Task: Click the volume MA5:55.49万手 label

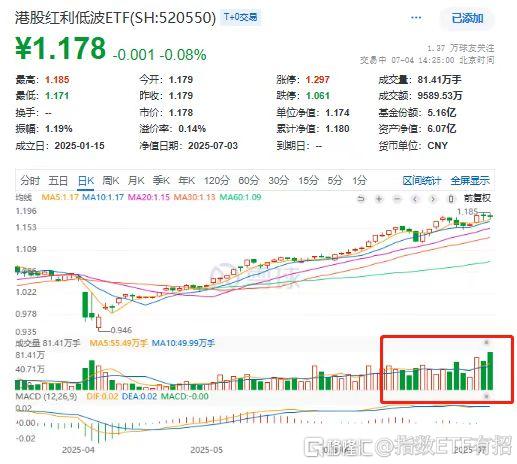Action: [x=118, y=343]
